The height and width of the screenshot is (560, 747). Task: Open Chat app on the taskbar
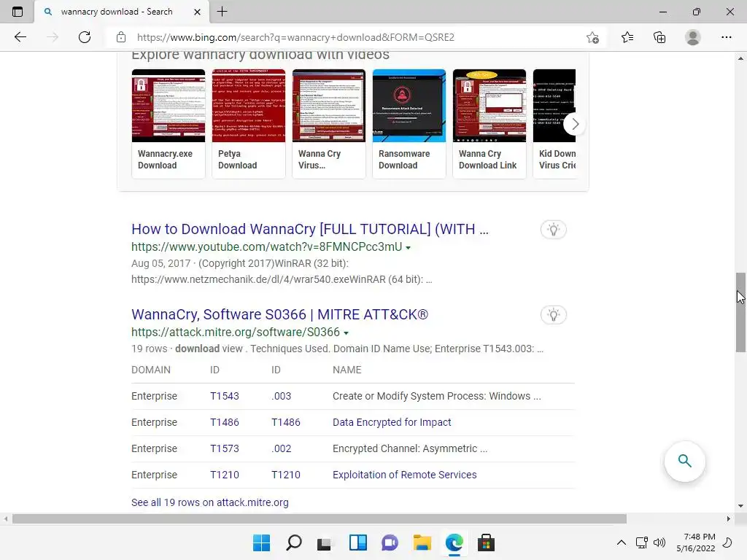pyautogui.click(x=390, y=542)
